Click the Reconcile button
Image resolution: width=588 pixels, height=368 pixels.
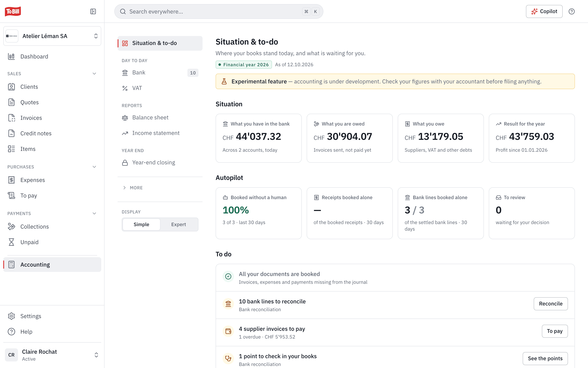(x=551, y=304)
